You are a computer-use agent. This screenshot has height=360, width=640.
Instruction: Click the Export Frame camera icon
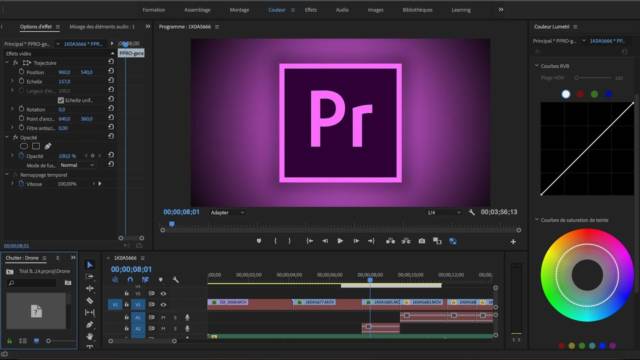pyautogui.click(x=422, y=241)
